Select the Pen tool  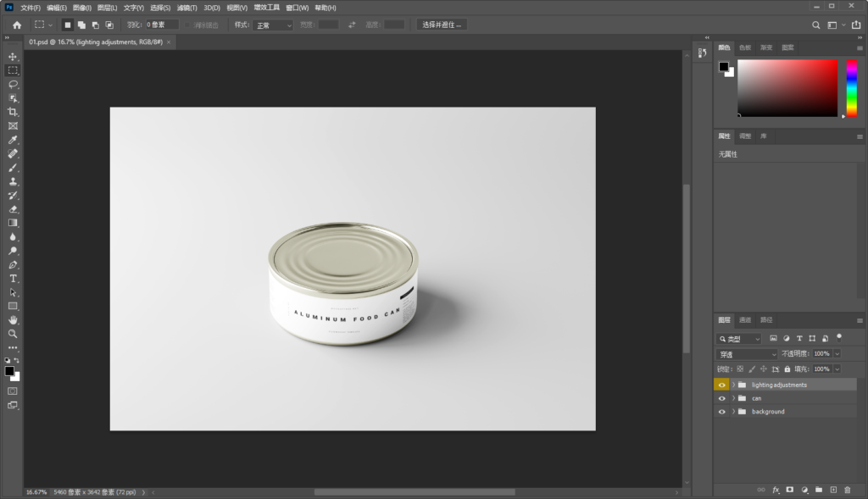(x=13, y=265)
